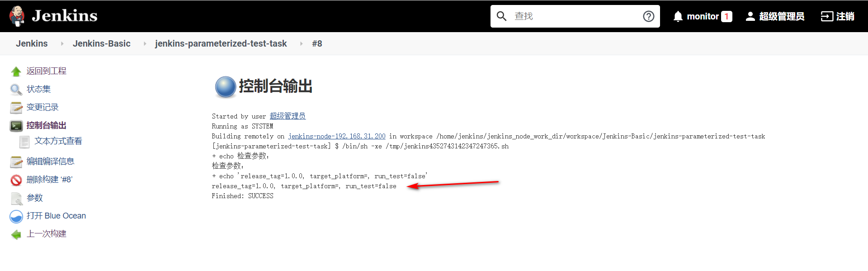
Task: Open 超级管理员 link in console output
Action: pos(288,116)
